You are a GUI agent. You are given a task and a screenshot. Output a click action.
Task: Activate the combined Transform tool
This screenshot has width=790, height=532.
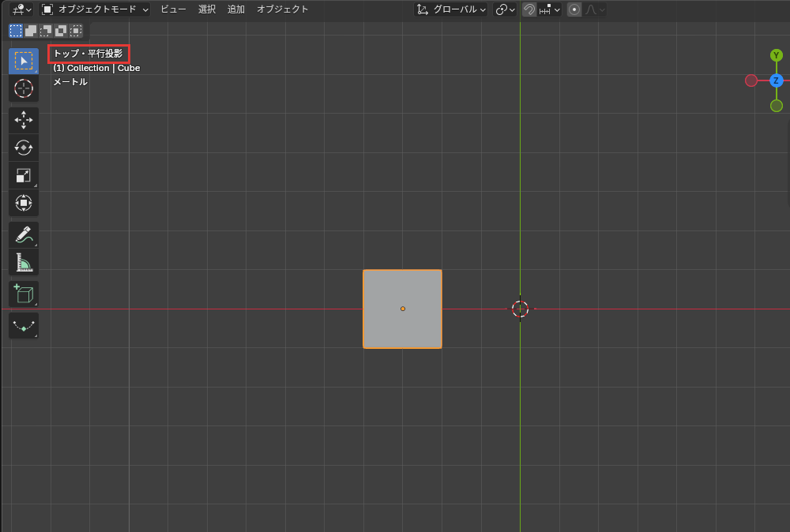coord(24,204)
